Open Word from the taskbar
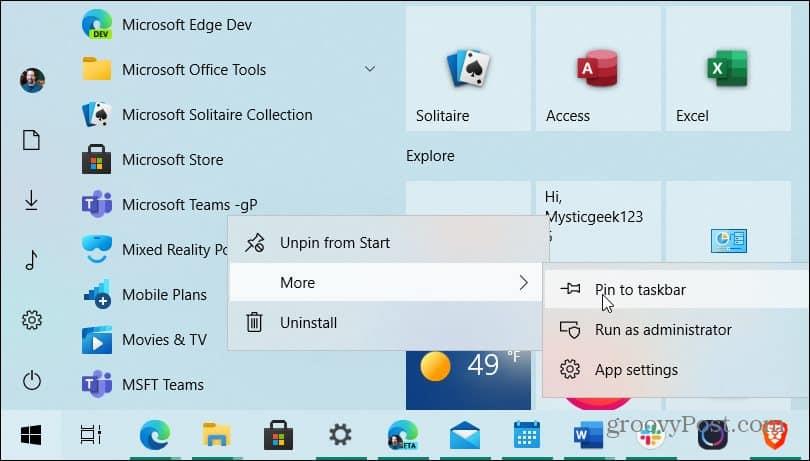 (x=587, y=435)
